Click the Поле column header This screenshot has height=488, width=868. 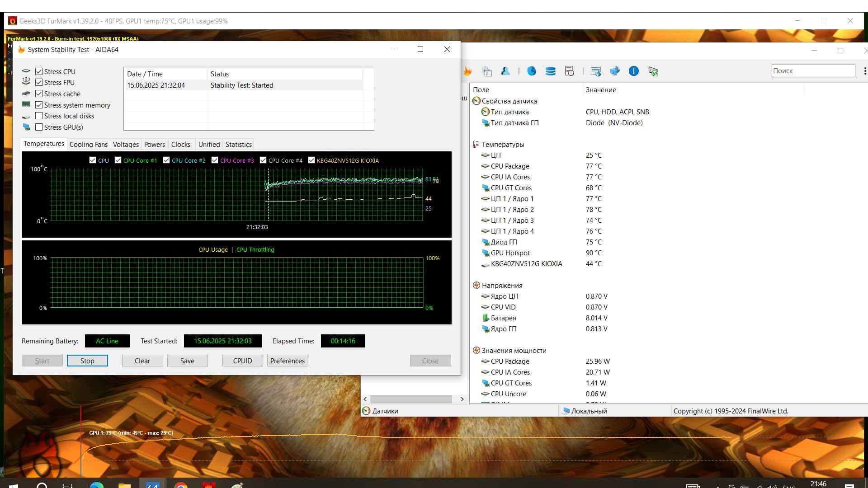tap(527, 89)
